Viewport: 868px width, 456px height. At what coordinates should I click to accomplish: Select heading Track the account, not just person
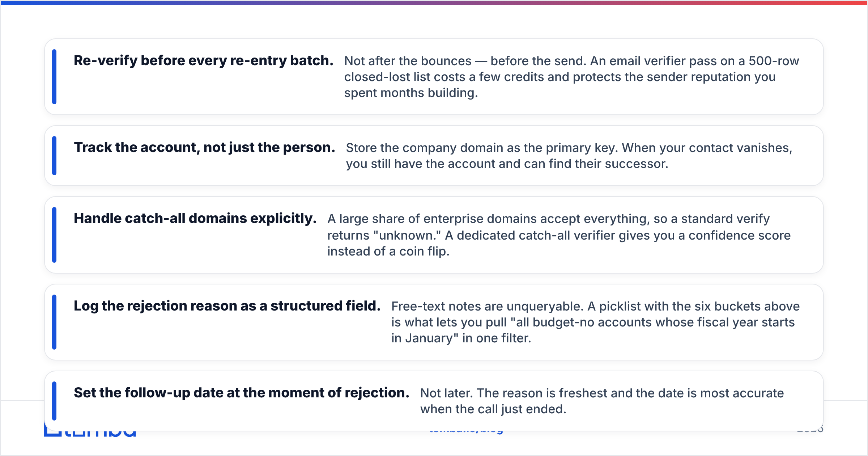point(204,147)
